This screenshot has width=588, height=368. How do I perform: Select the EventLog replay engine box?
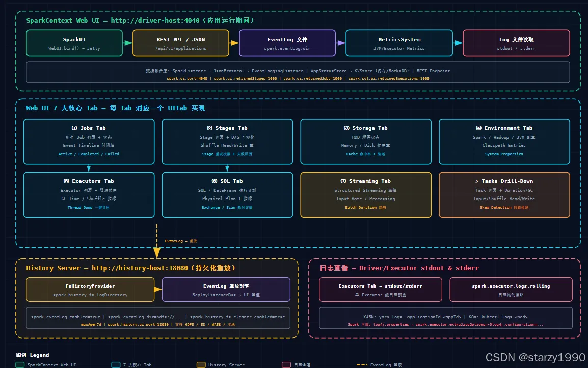226,290
